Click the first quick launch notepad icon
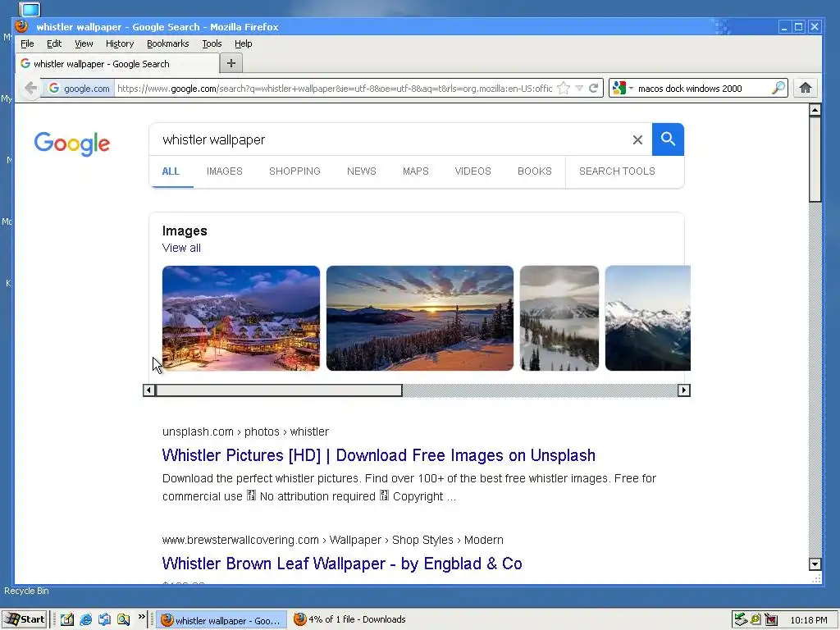 coord(67,619)
